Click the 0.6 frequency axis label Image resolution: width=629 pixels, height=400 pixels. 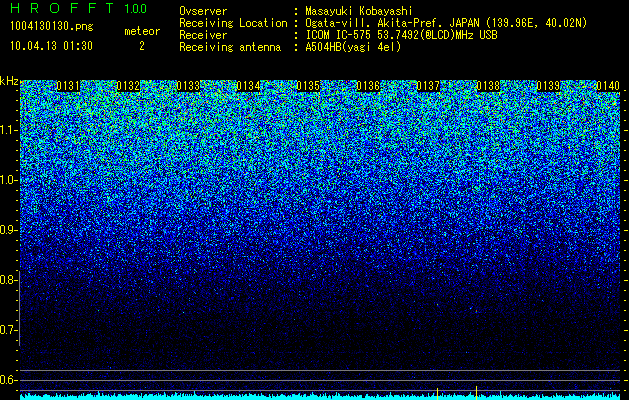(x=8, y=380)
